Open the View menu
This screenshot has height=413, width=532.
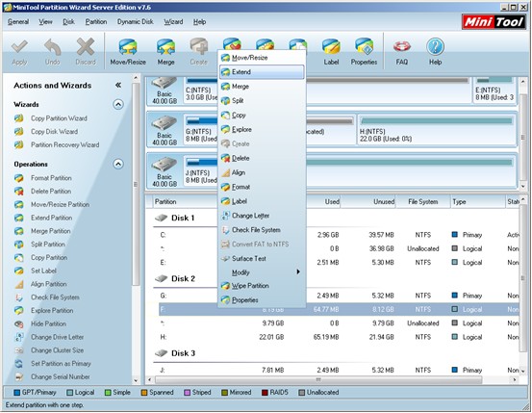tap(45, 22)
